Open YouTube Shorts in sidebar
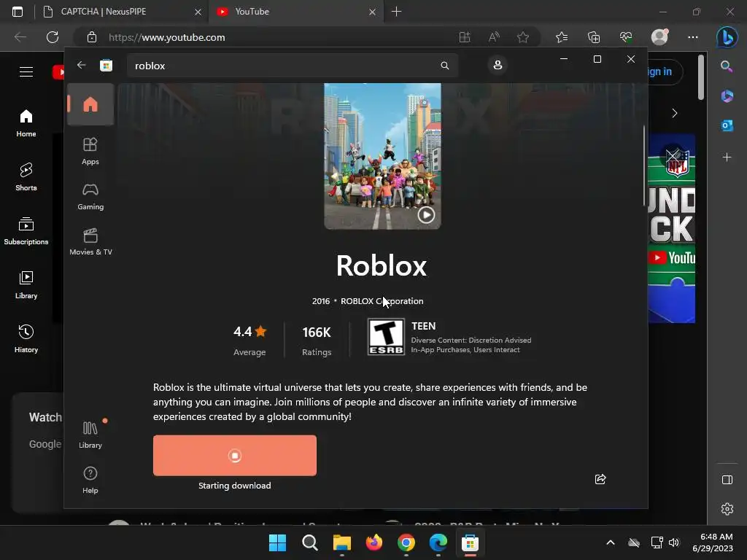 [26, 176]
